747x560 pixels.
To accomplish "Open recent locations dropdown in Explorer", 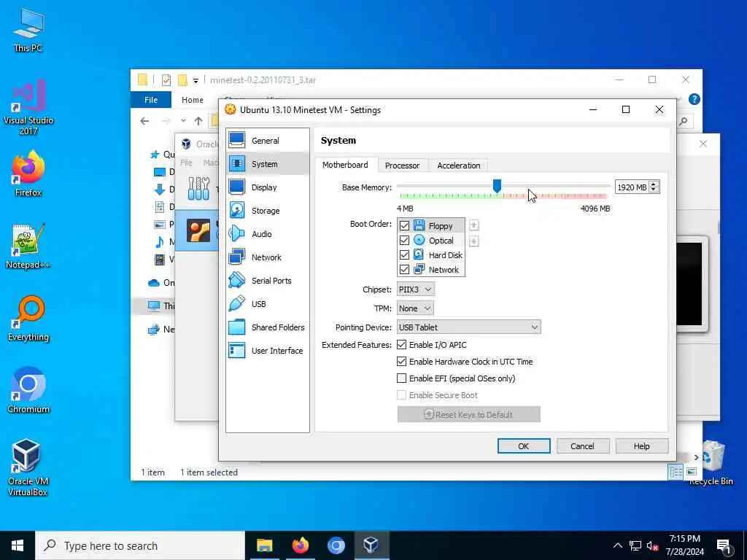I will (183, 121).
